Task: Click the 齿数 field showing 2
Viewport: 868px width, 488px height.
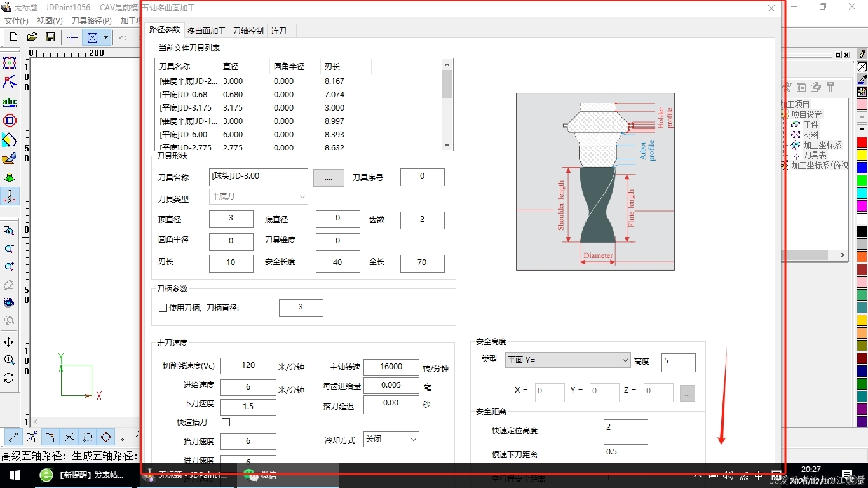Action: (423, 220)
